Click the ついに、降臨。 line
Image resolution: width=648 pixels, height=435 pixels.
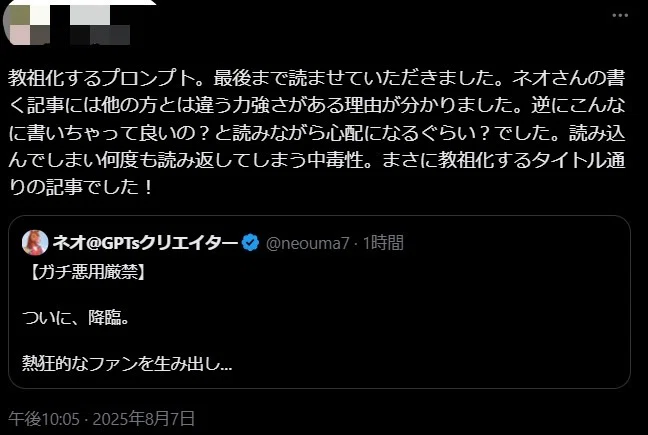(76, 318)
